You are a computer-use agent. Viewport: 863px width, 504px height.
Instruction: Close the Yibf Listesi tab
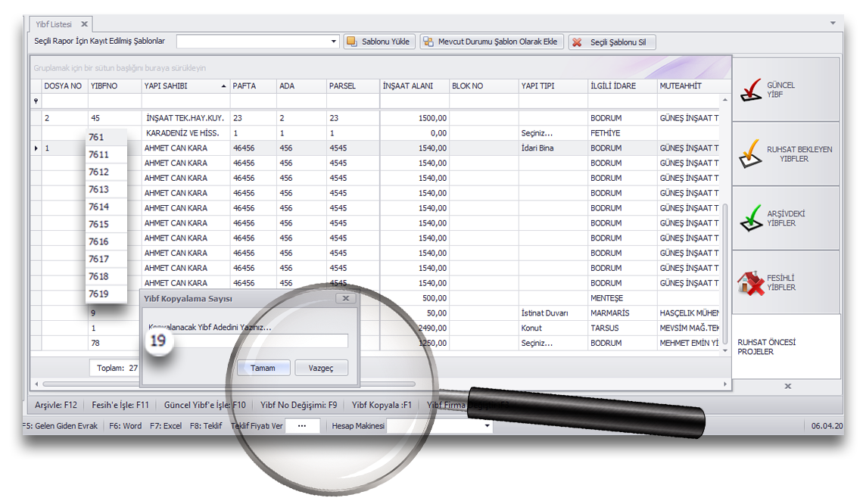(x=84, y=24)
